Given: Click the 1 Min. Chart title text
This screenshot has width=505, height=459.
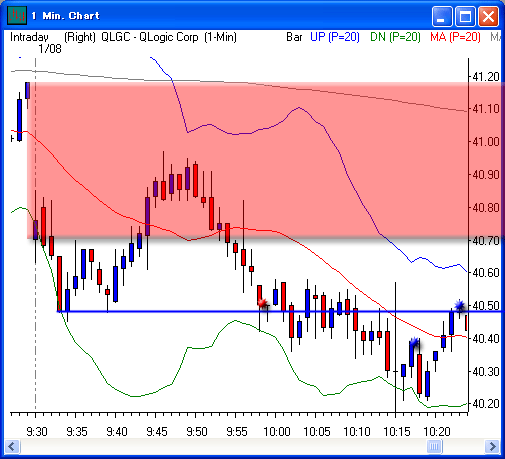Looking at the screenshot, I should point(65,16).
